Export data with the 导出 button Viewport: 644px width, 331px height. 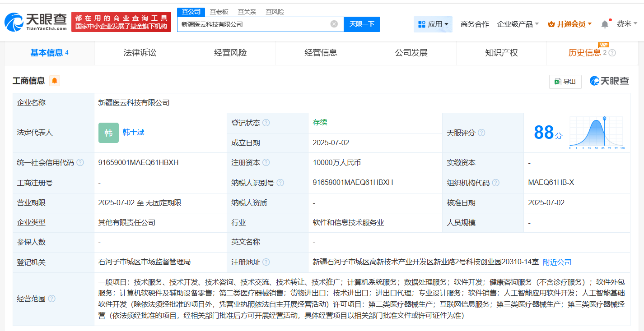pyautogui.click(x=565, y=82)
